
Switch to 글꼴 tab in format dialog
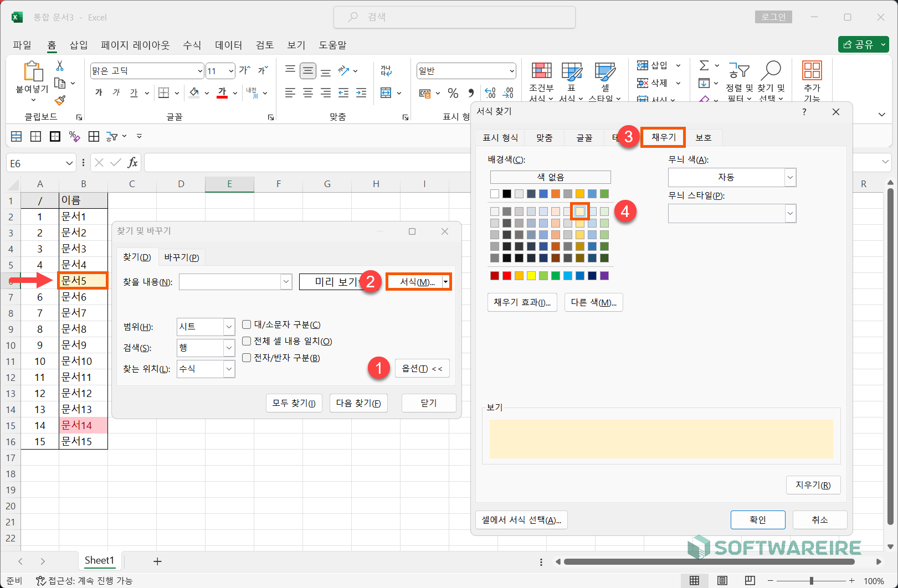[584, 137]
